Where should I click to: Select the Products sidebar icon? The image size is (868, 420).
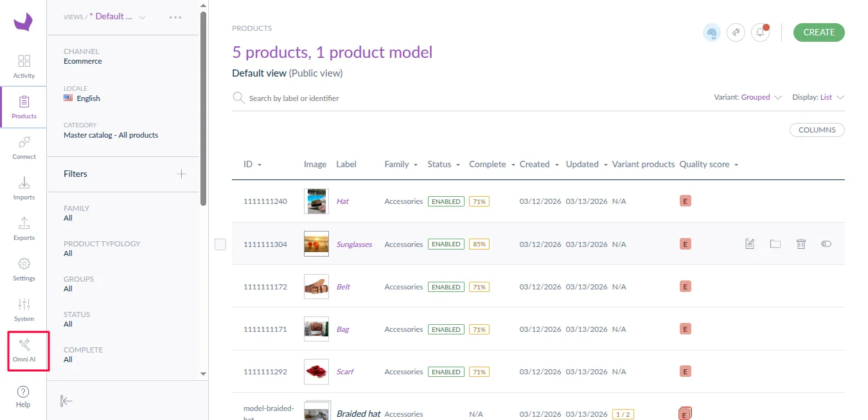24,106
